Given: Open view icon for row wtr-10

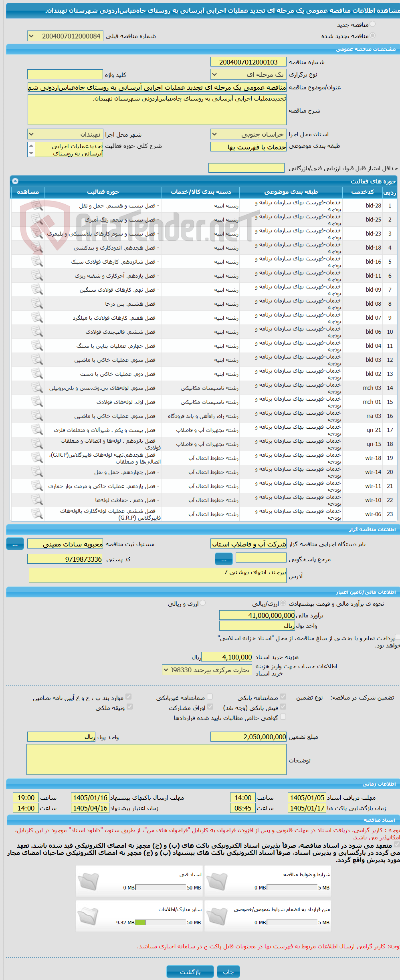Looking at the screenshot, I should pyautogui.click(x=37, y=500).
